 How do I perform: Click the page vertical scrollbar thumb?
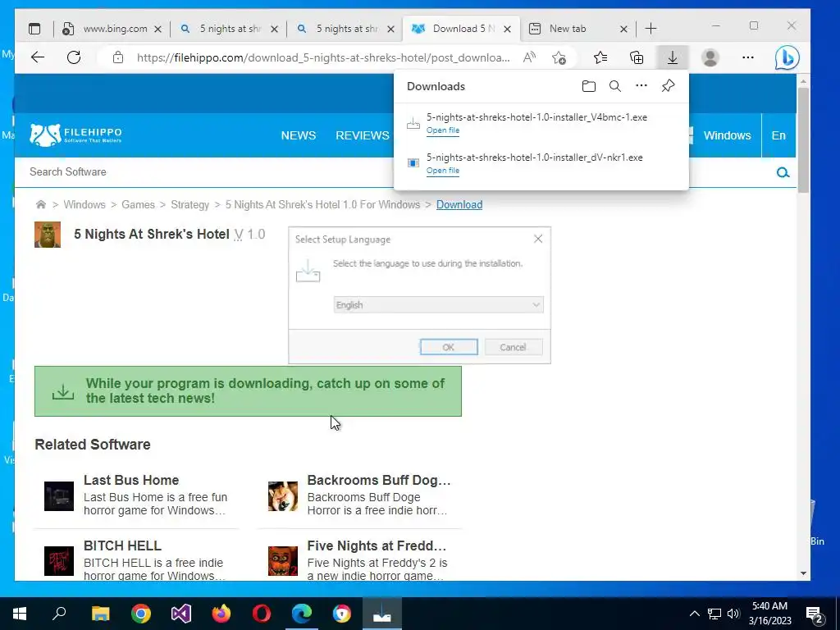click(x=803, y=140)
